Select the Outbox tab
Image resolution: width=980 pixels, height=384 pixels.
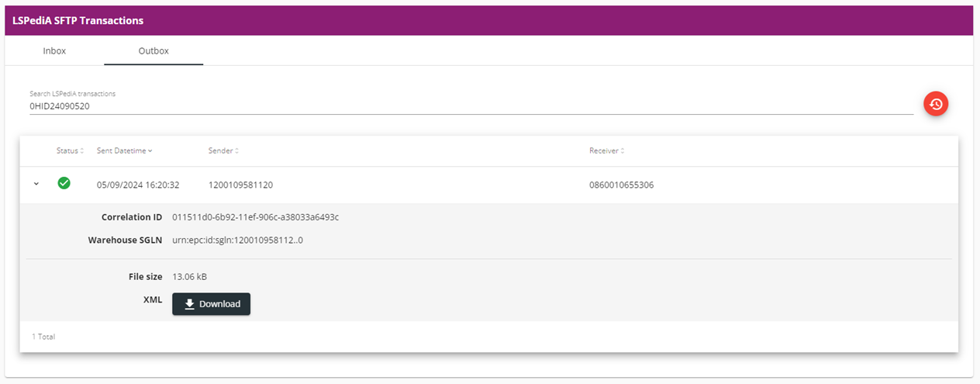tap(154, 50)
